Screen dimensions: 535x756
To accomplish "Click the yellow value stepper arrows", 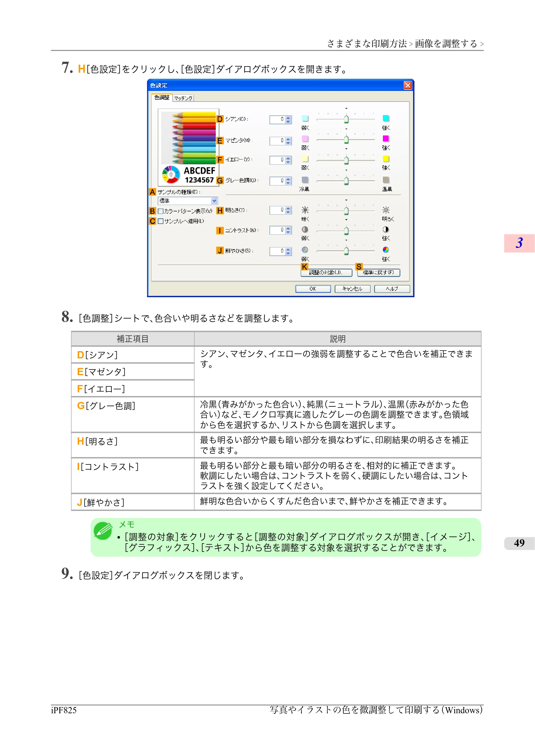I will click(x=288, y=160).
